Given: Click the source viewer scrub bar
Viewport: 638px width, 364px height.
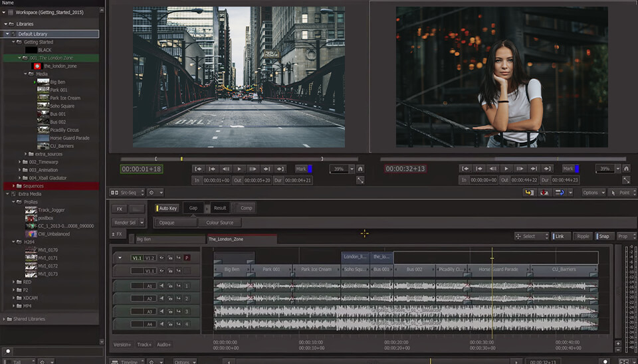Looking at the screenshot, I should coord(239,159).
